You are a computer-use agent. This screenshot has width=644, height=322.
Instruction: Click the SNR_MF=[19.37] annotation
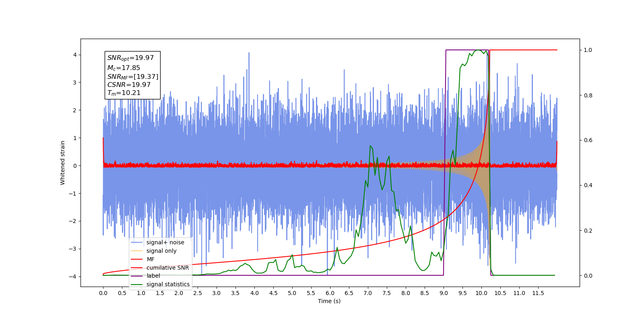[133, 77]
